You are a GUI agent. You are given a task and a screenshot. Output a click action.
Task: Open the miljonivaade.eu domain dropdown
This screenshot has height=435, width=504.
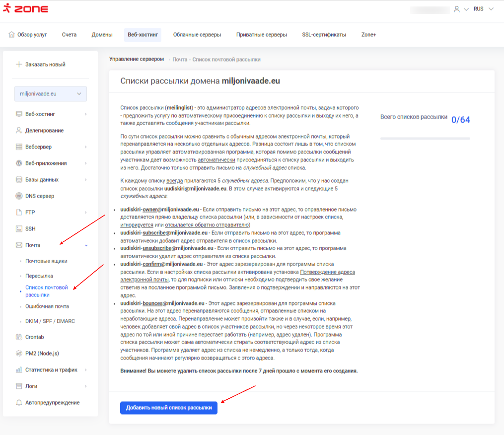[50, 94]
